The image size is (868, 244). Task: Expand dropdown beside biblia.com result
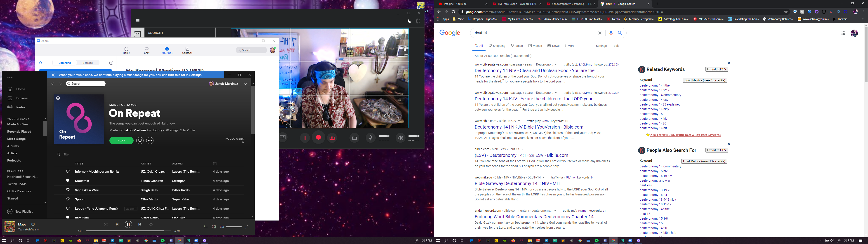coord(522,149)
